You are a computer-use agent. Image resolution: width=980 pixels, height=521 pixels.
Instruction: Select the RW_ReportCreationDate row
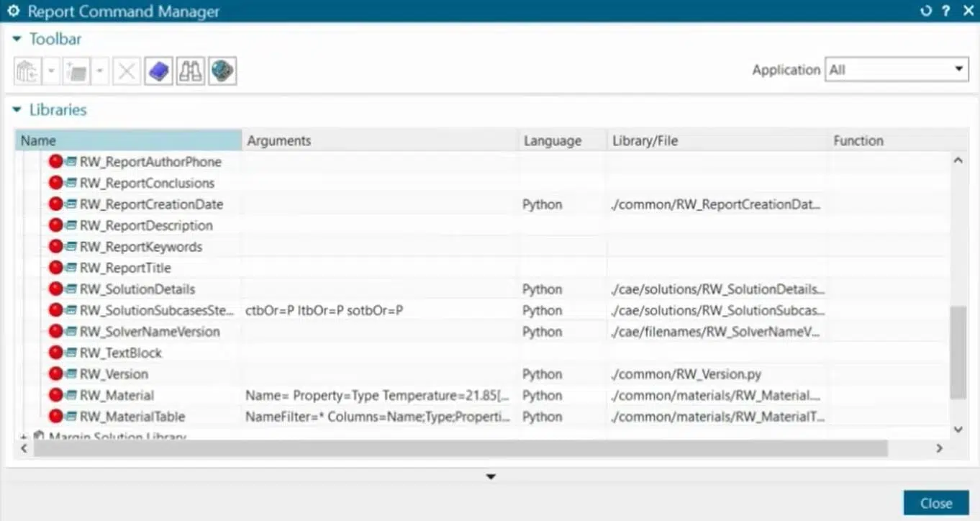[x=483, y=204]
